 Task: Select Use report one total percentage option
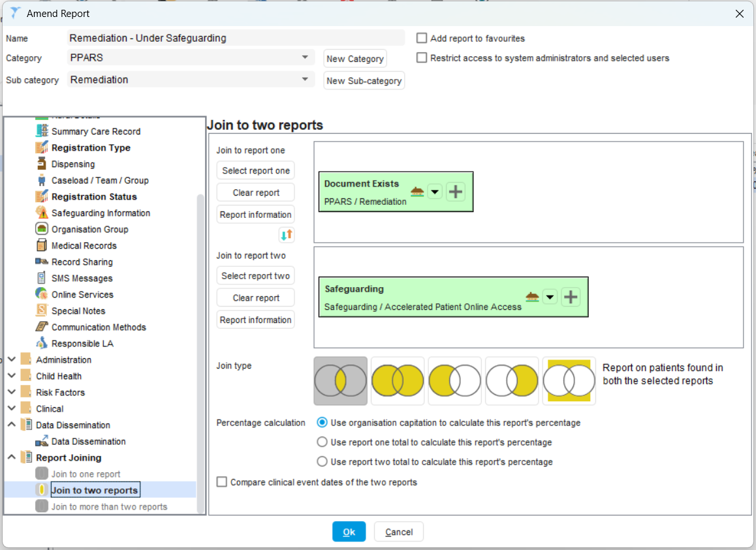322,442
